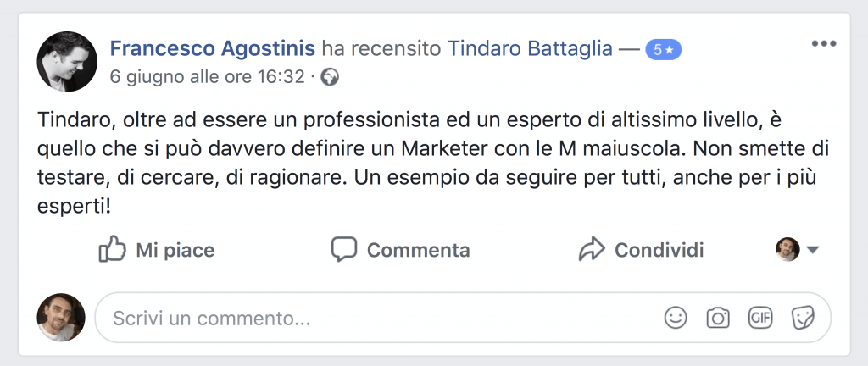Expand the arrow next to small profile avatar
868x366 pixels.
pos(812,250)
